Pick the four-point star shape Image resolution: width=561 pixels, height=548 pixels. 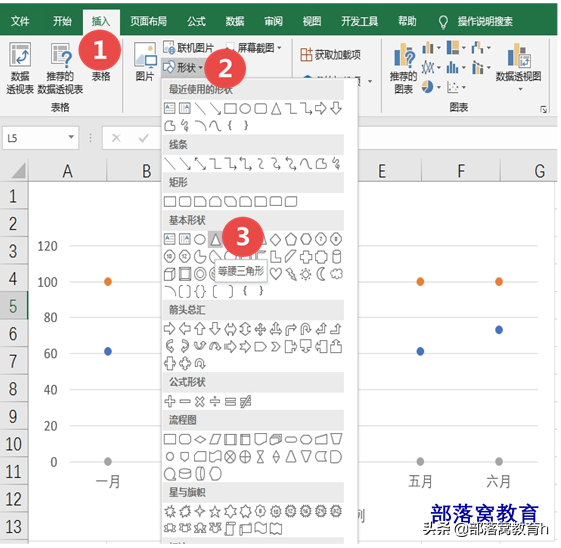click(200, 512)
